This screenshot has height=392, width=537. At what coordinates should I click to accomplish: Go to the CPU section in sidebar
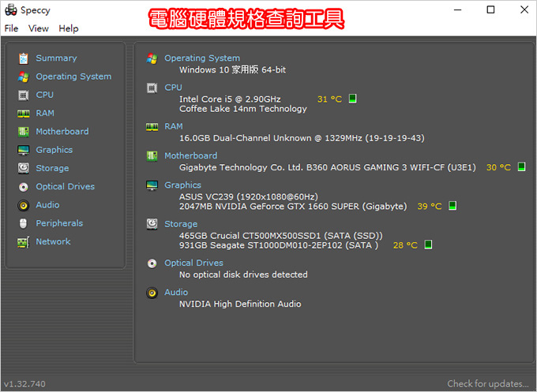coord(45,95)
